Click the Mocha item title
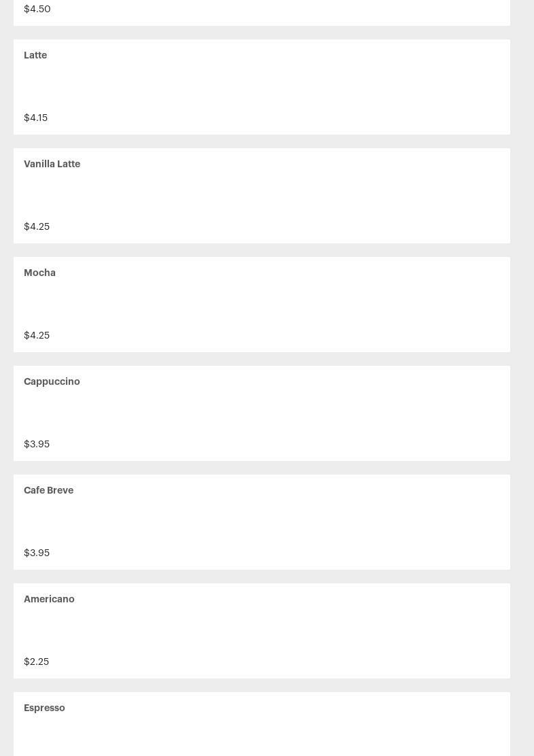Viewport: 534px width, 756px height. 39,273
